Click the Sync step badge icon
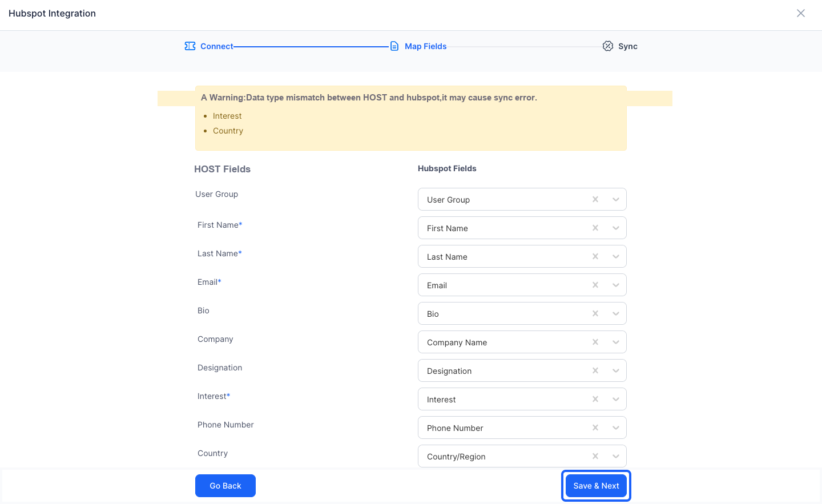The image size is (822, 504). (x=608, y=46)
